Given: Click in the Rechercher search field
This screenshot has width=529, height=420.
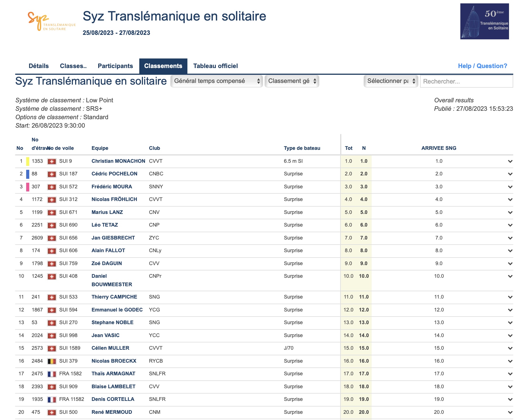Looking at the screenshot, I should pos(466,82).
